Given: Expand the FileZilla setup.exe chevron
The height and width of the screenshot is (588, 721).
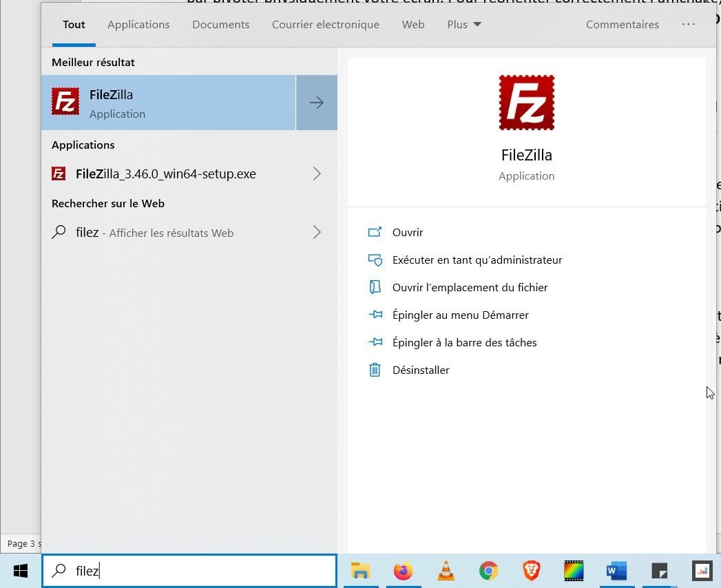Looking at the screenshot, I should pos(317,174).
